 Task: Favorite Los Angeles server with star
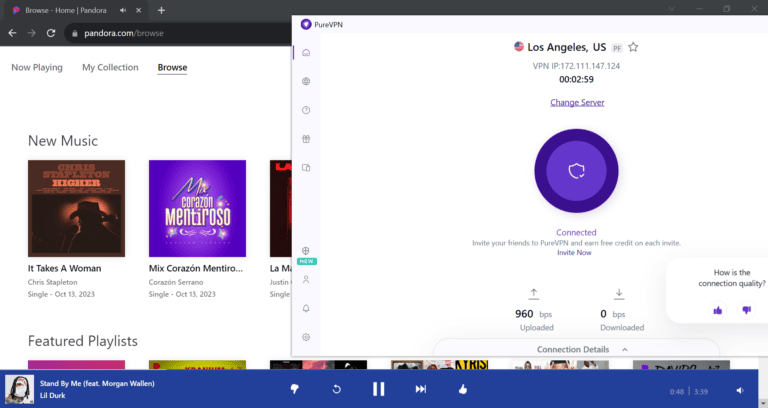633,47
